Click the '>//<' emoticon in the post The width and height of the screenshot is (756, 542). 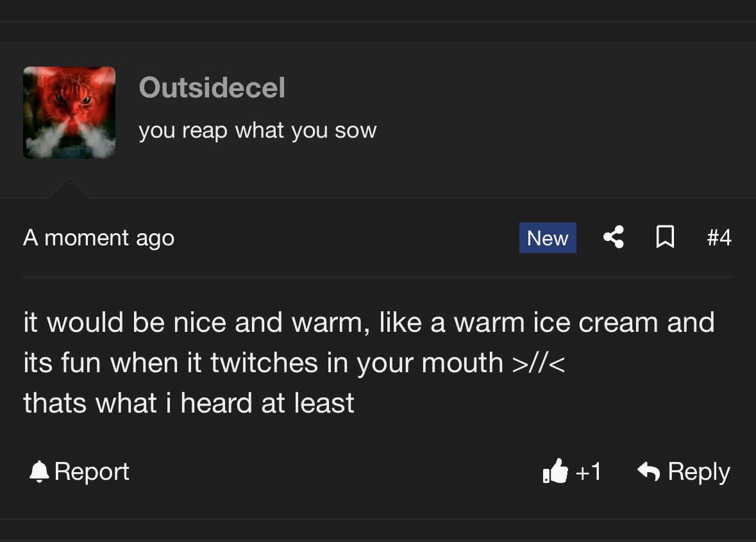(x=539, y=363)
